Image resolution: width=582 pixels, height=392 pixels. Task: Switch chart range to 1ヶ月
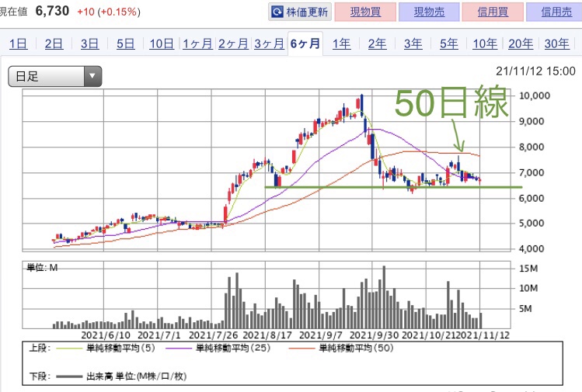[x=197, y=43]
